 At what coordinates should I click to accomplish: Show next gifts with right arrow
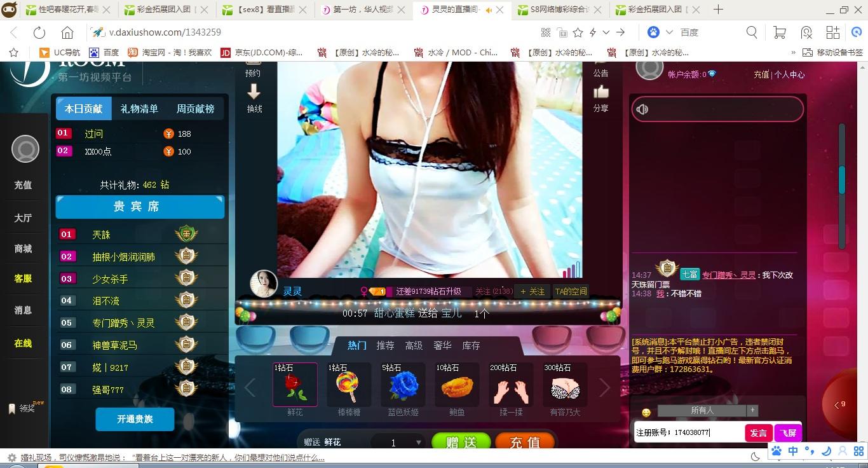click(604, 387)
